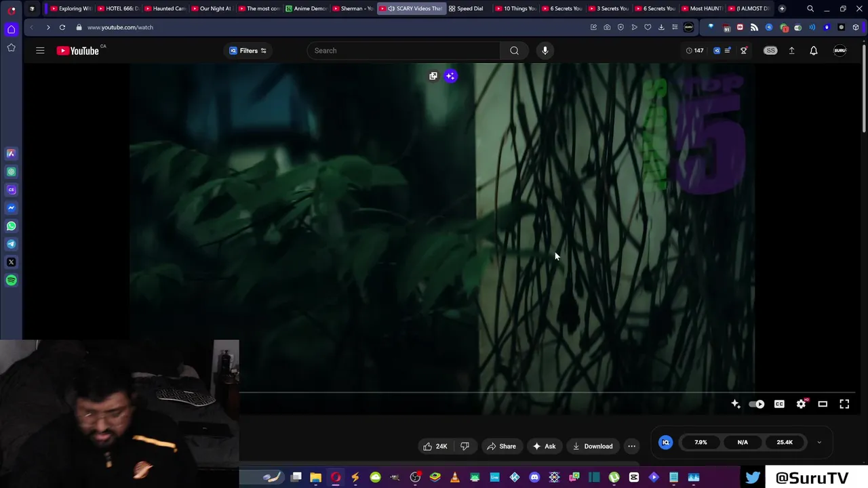Viewport: 868px width, 488px height.
Task: Take a snapshot with the camera icon
Action: pos(607,27)
